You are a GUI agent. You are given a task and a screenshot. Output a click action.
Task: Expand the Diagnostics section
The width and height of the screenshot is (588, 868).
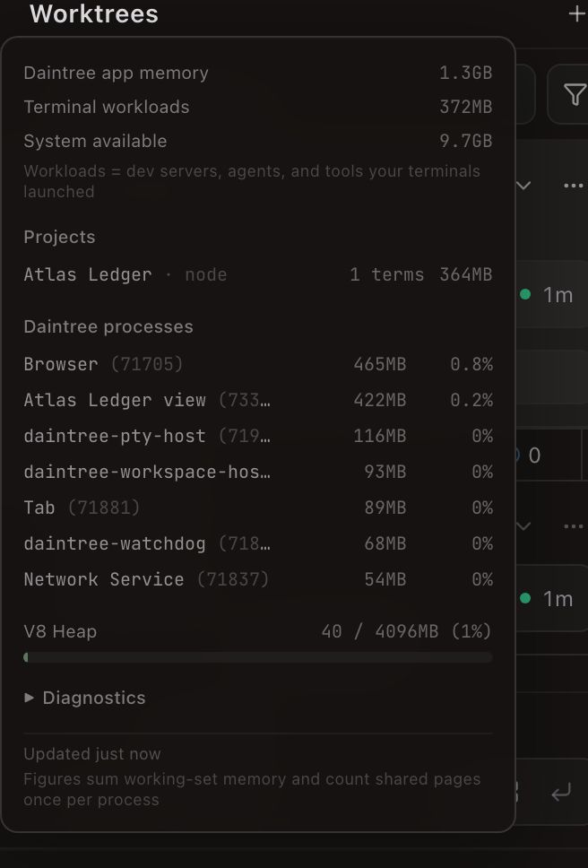(x=84, y=698)
